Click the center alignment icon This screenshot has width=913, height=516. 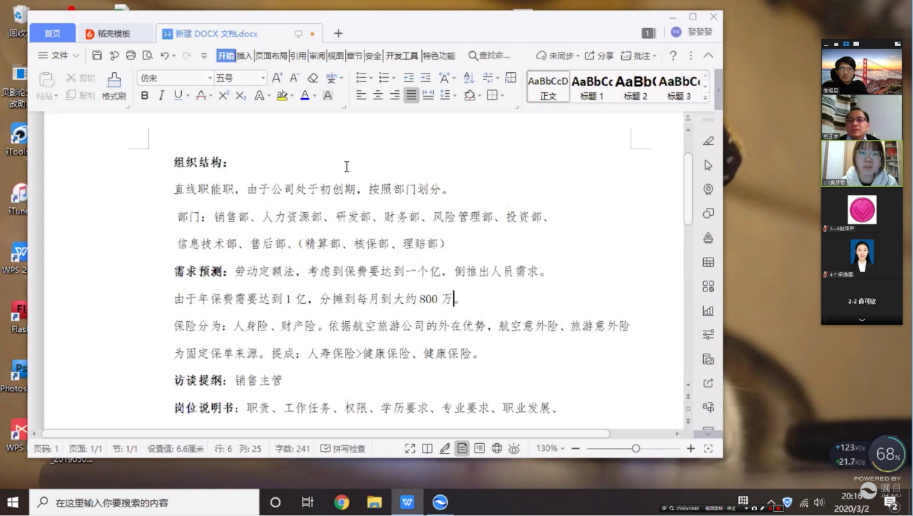[x=378, y=96]
